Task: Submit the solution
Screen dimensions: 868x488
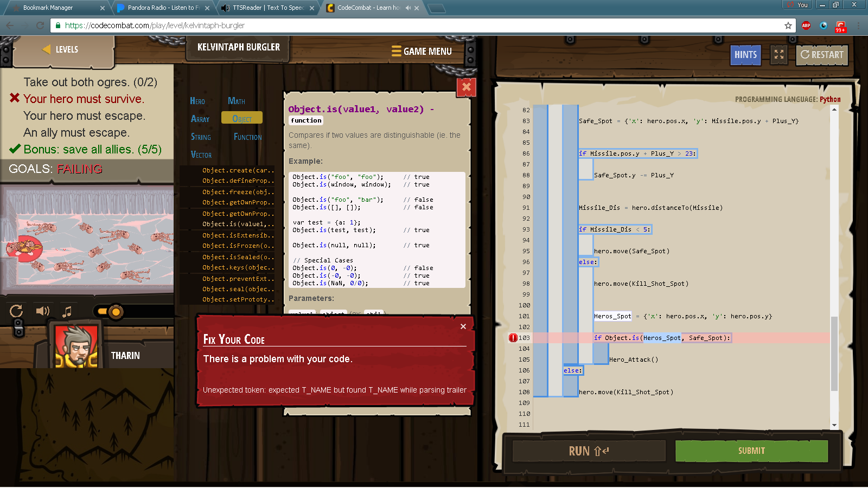Action: click(751, 451)
